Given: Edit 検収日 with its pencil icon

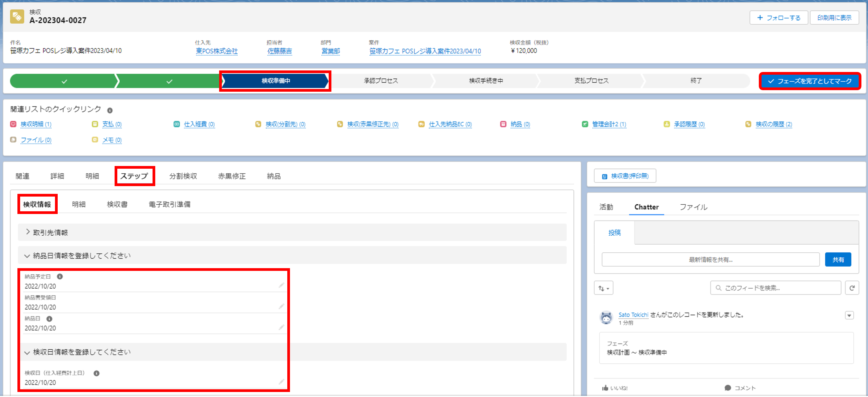Looking at the screenshot, I should 281,382.
